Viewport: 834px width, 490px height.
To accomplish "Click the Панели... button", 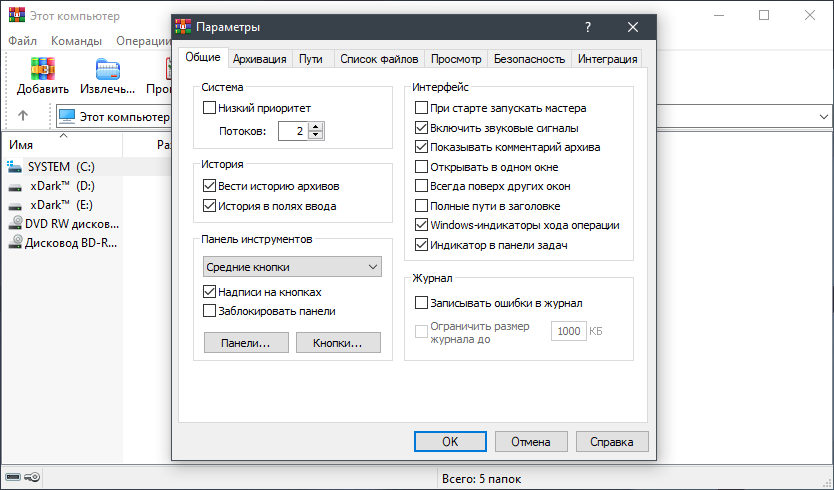I will (246, 343).
